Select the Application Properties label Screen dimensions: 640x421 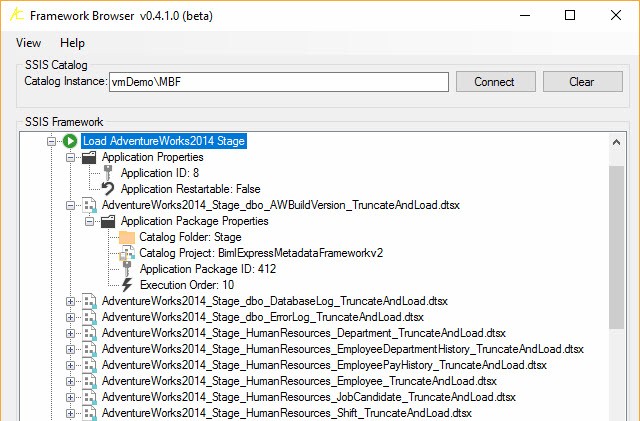pyautogui.click(x=153, y=157)
